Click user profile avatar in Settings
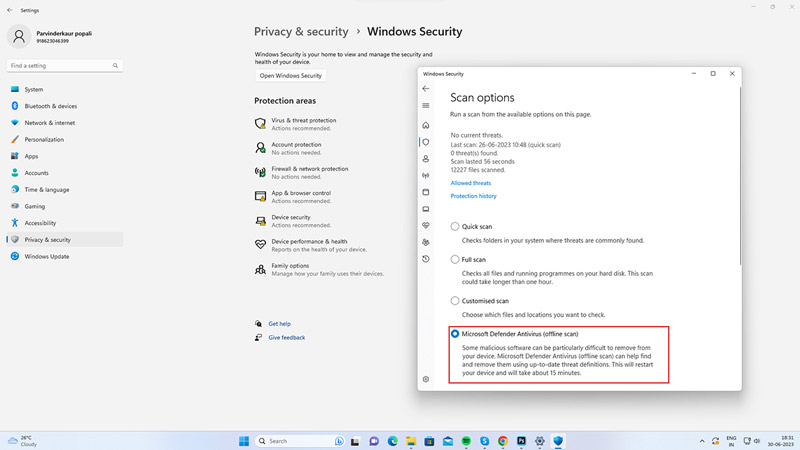The width and height of the screenshot is (800, 450). 19,36
